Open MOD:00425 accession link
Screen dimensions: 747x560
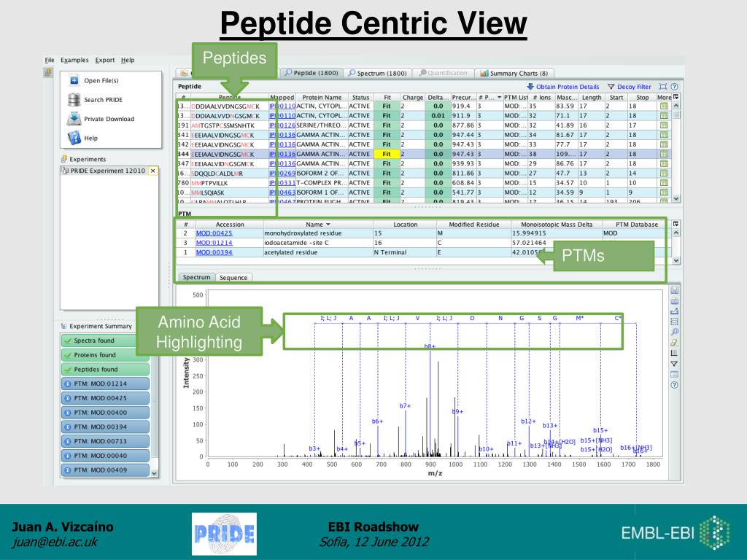[x=214, y=233]
